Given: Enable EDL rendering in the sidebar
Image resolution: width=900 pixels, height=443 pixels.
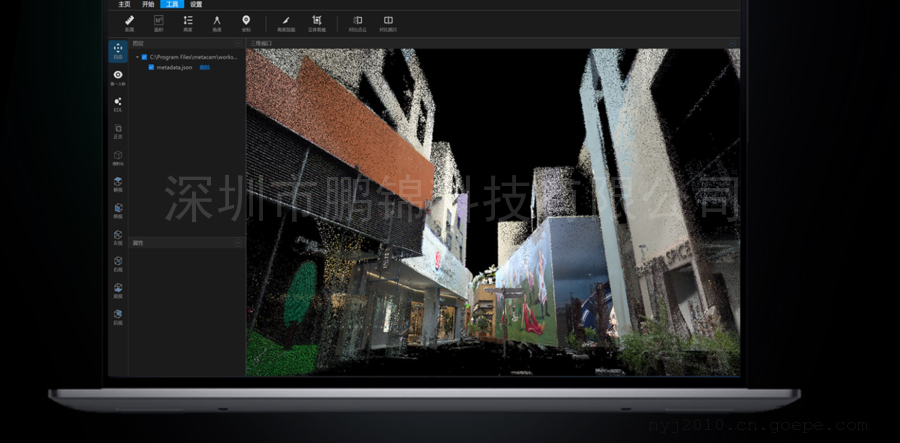Looking at the screenshot, I should click(118, 104).
